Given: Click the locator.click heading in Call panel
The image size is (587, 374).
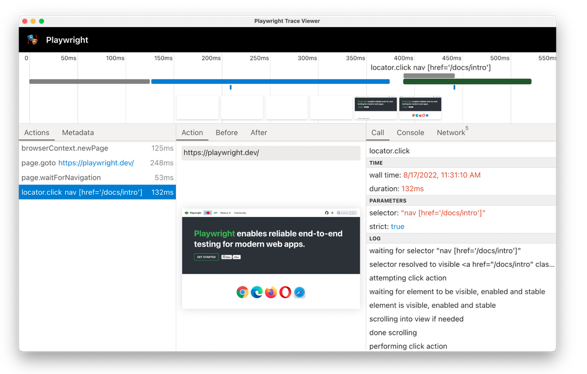Looking at the screenshot, I should (x=389, y=151).
